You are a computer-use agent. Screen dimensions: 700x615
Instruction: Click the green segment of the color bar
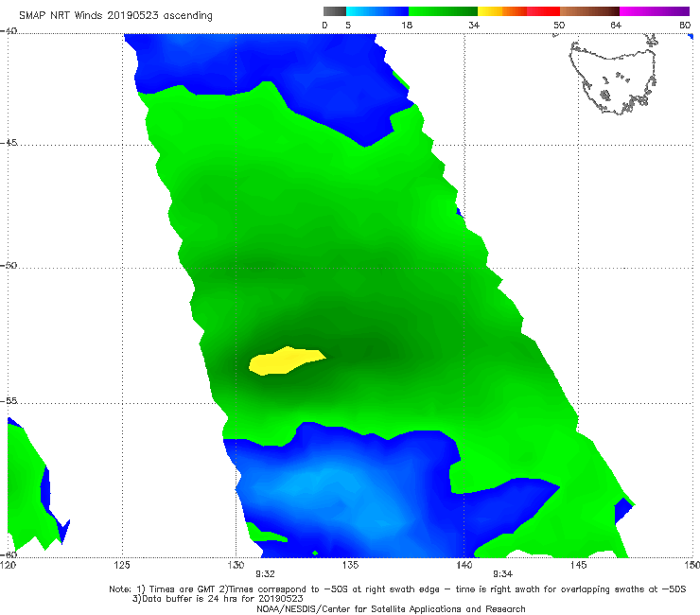click(443, 11)
